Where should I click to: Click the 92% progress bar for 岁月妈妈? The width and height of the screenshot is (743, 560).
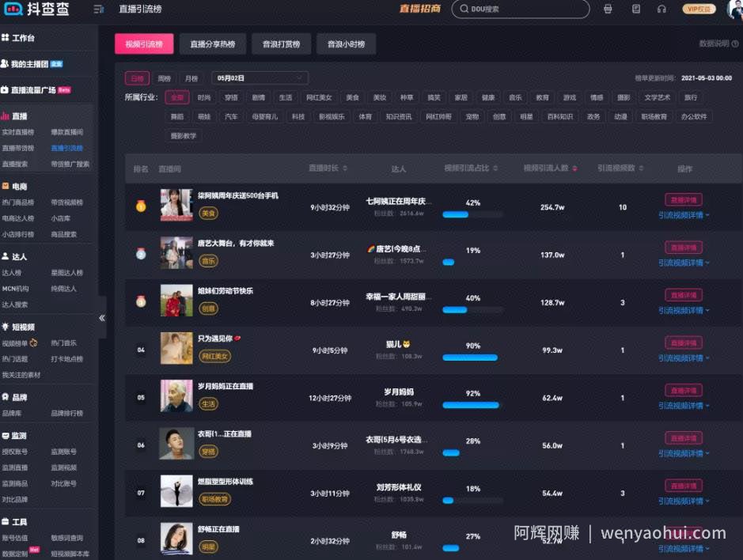[472, 405]
